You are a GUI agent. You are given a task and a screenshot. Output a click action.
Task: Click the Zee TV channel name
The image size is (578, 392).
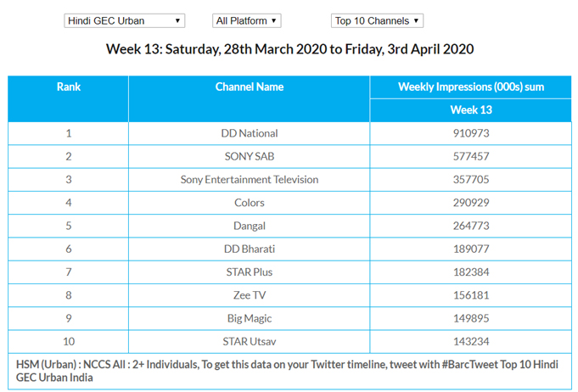tap(250, 294)
